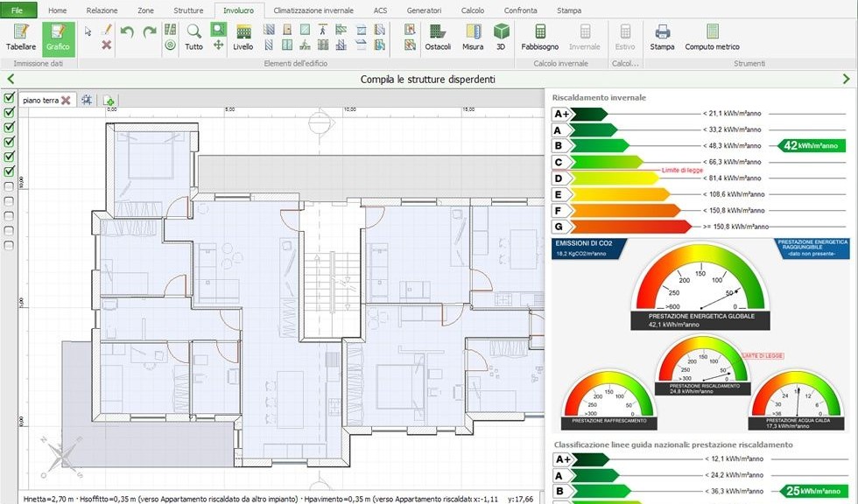The image size is (858, 504).
Task: Open the Calcolo ribbon tab
Action: [473, 10]
